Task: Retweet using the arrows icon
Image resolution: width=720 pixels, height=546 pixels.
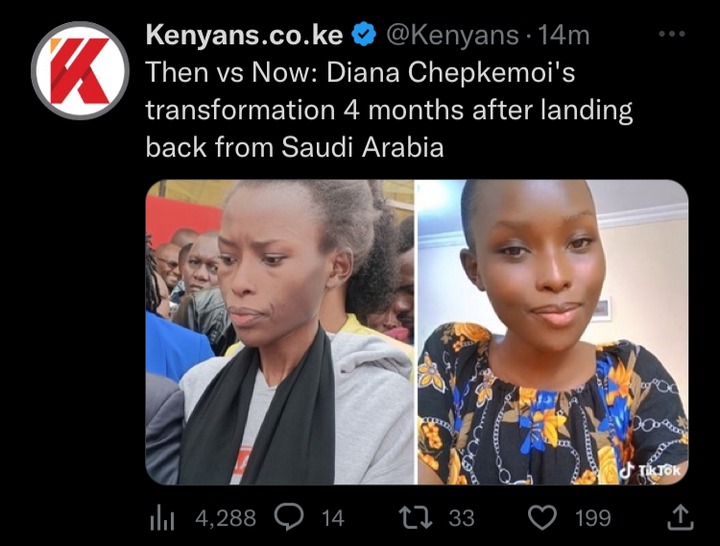Action: [416, 517]
